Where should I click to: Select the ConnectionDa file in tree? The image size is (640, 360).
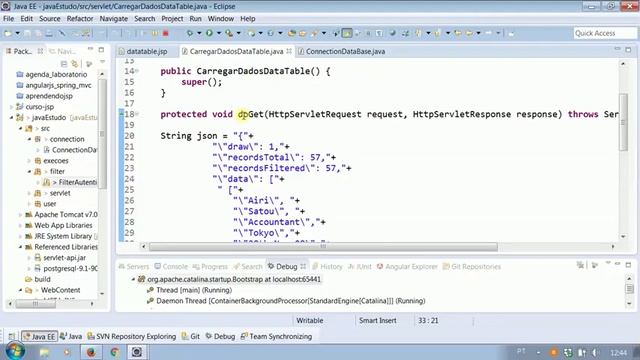click(x=70, y=150)
